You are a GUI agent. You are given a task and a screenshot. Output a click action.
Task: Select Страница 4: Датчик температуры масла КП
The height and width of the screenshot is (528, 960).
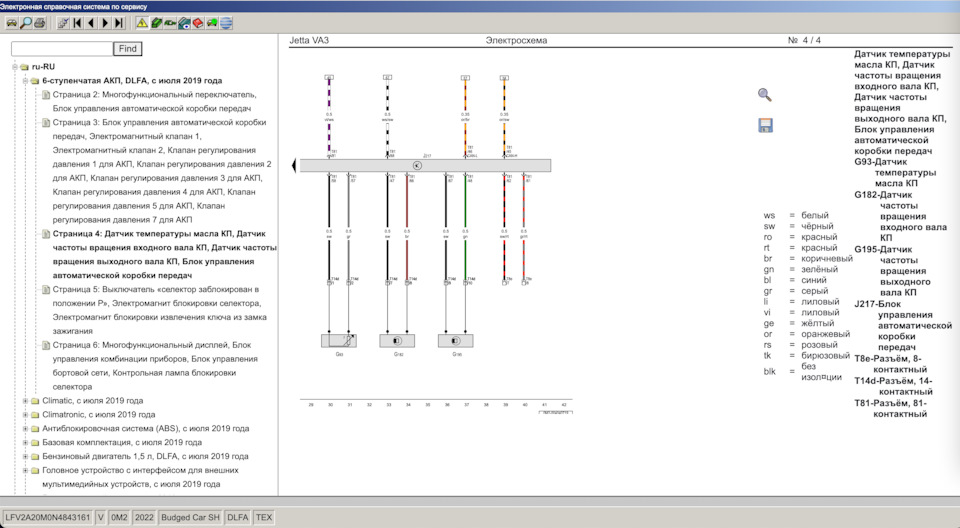coord(164,254)
